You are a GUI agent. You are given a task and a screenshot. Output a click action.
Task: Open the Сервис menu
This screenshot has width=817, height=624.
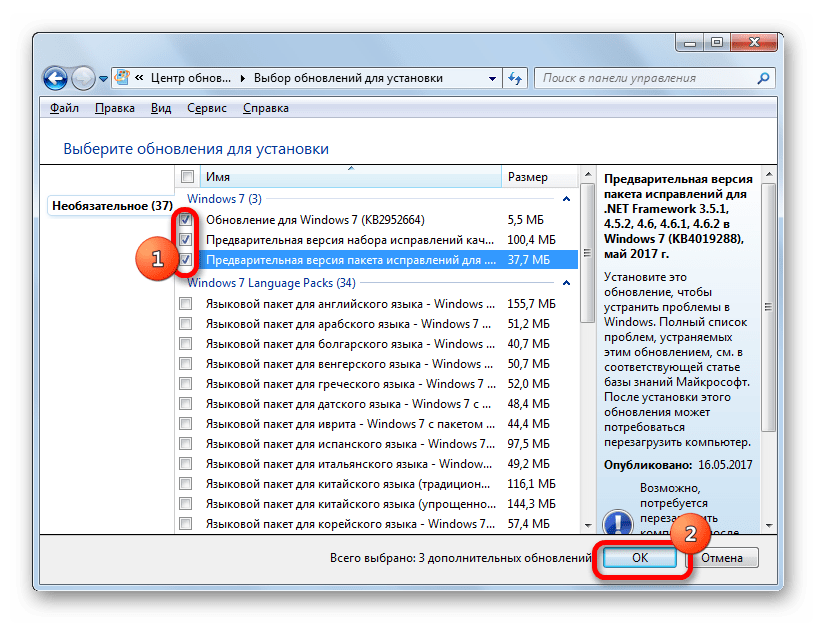point(206,108)
